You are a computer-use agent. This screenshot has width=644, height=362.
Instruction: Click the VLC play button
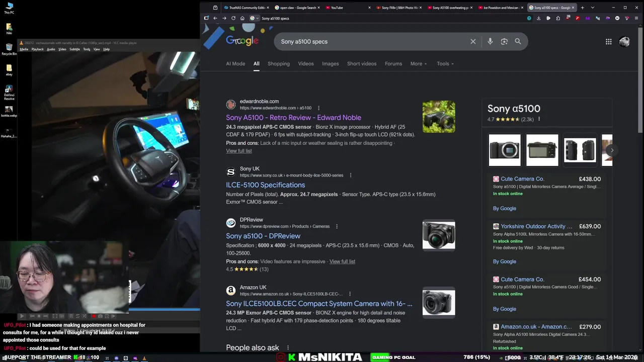pyautogui.click(x=22, y=316)
